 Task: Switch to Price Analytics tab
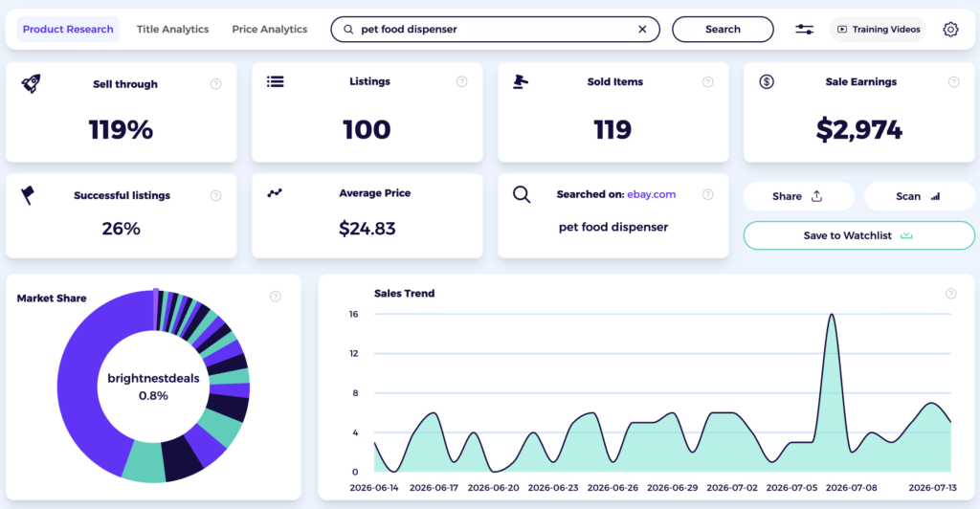pos(269,30)
